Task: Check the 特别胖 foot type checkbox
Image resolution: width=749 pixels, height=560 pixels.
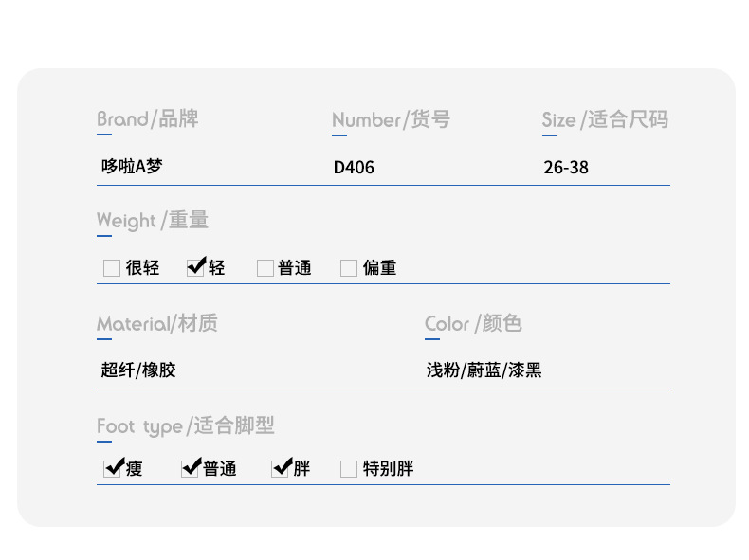Action: [x=349, y=469]
